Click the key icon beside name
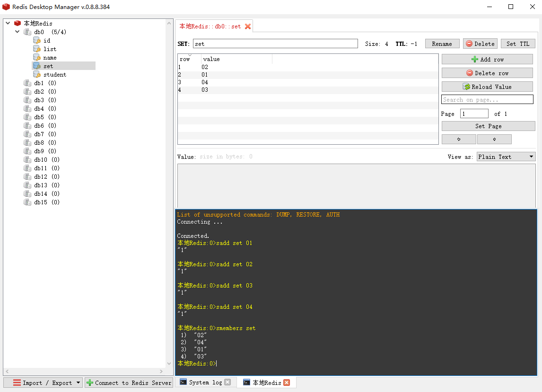The height and width of the screenshot is (392, 542). coord(36,57)
